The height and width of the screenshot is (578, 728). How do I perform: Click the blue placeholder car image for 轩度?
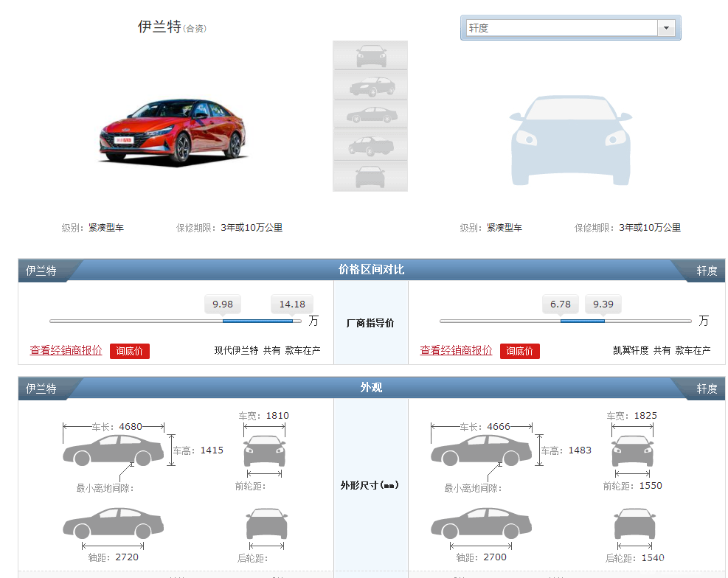tap(571, 140)
